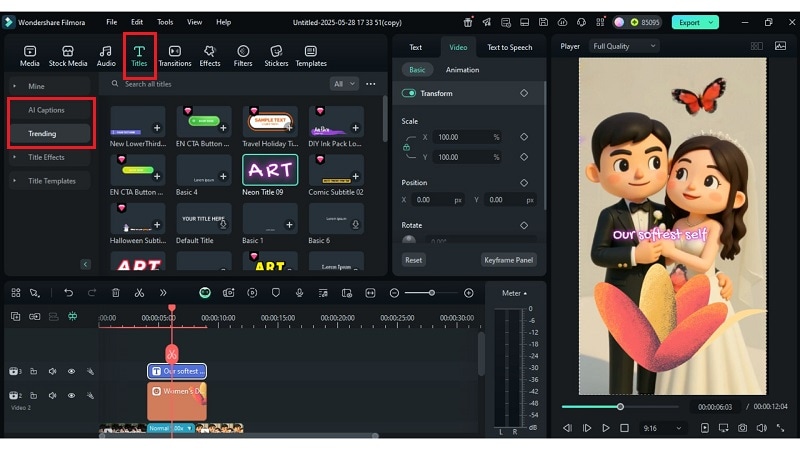Expand more timeline tools with double chevron
Image resolution: width=800 pixels, height=450 pixels.
click(x=163, y=293)
